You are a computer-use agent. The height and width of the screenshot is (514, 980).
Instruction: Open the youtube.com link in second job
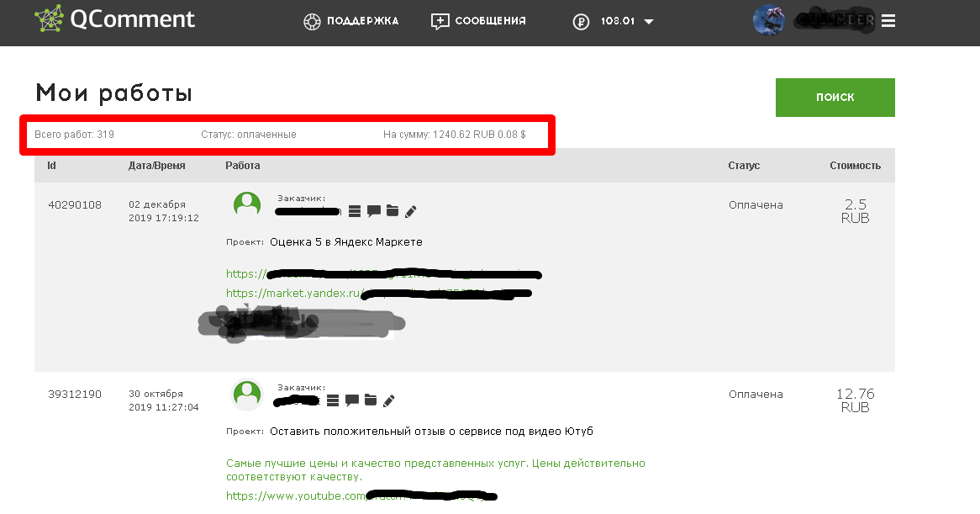point(361,495)
